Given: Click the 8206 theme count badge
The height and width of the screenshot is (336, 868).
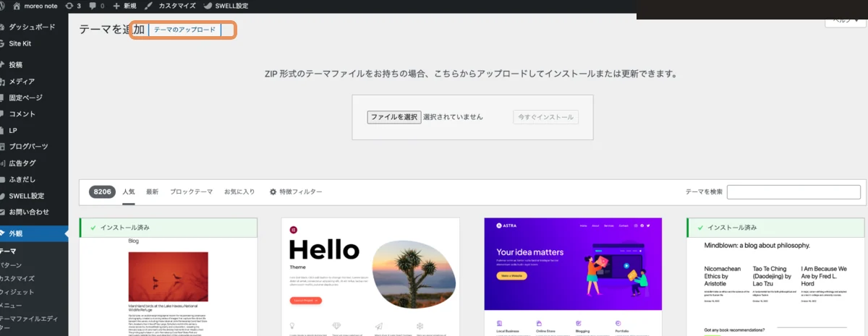Looking at the screenshot, I should [x=102, y=191].
